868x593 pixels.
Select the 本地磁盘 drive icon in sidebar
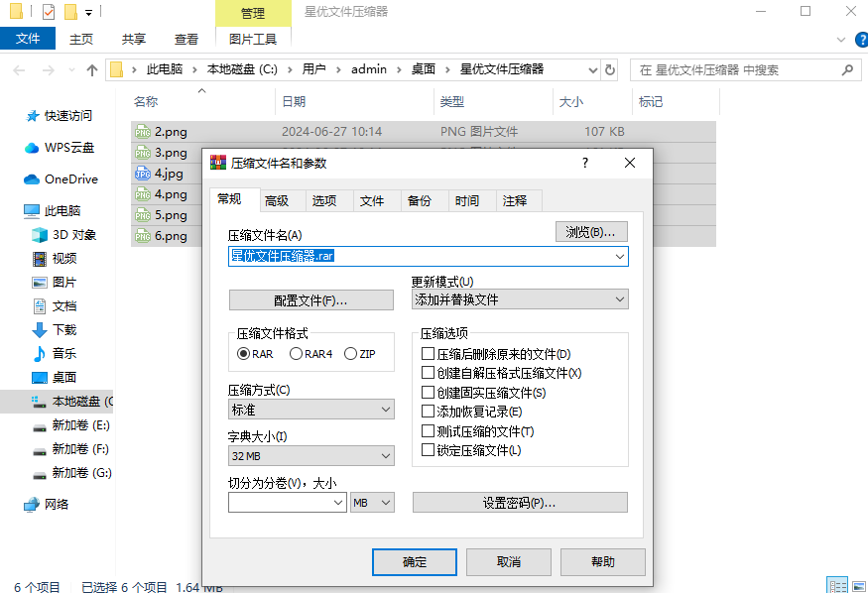39,402
